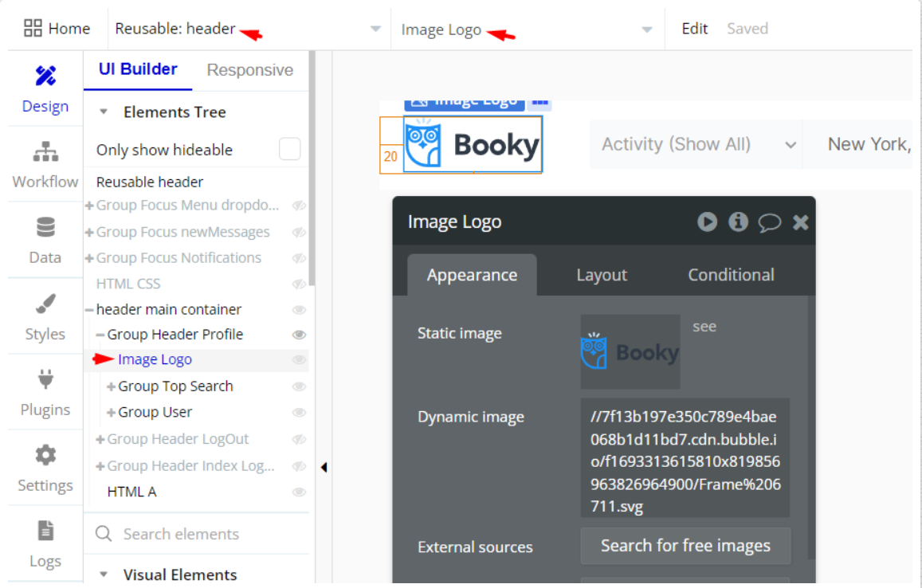The image size is (922, 588).
Task: Switch to the Responsive tab
Action: click(250, 70)
